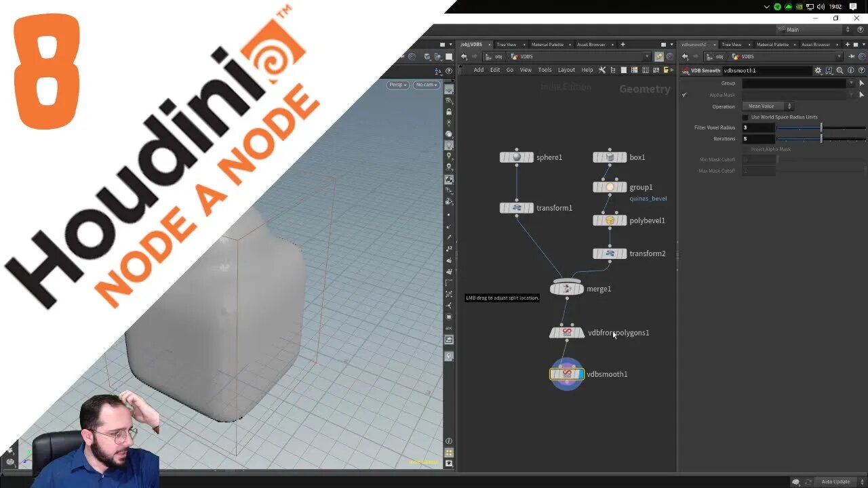Adjust the Filter Voxel Radius slider
This screenshot has height=488, width=868.
point(821,127)
